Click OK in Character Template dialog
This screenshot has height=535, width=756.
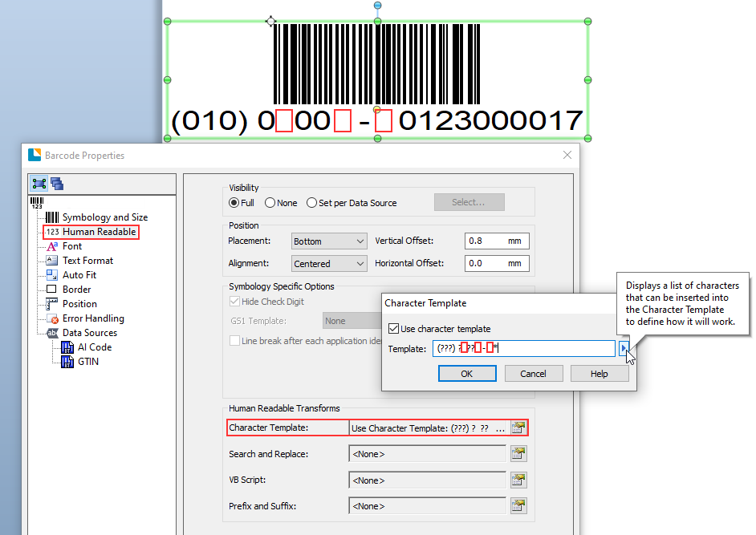(x=467, y=374)
